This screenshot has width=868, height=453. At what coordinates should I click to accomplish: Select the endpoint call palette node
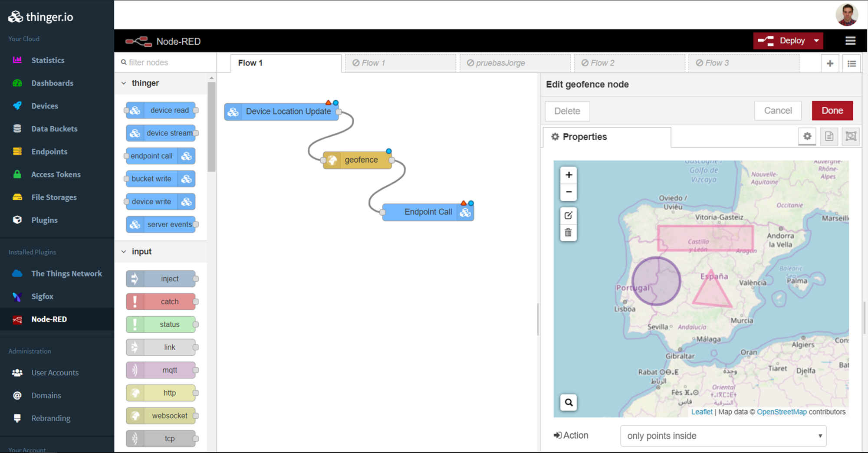pos(160,156)
